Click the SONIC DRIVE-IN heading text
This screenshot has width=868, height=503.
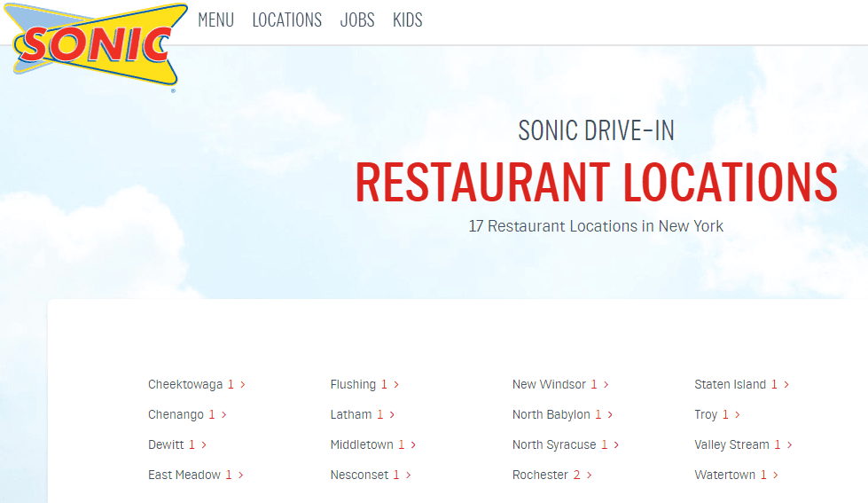(596, 130)
